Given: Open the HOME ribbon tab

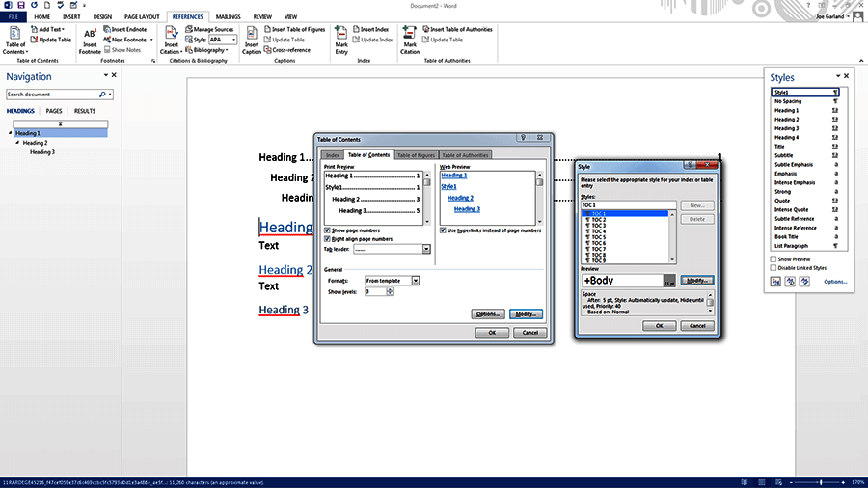Looking at the screenshot, I should [42, 17].
